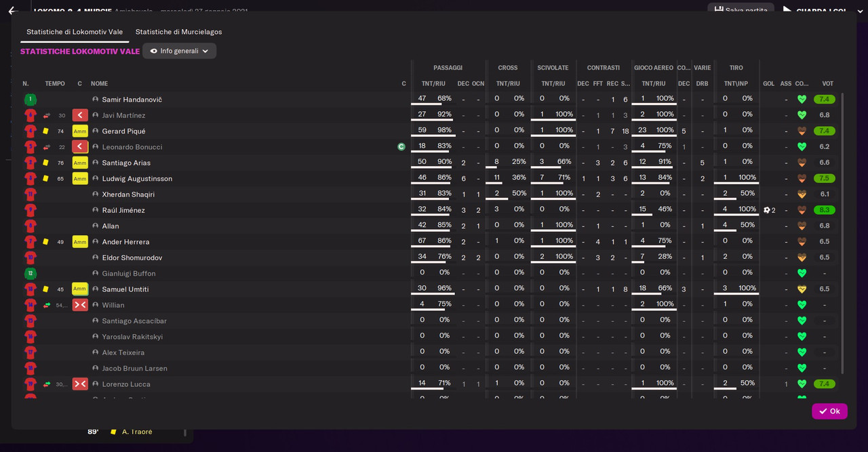Click the red substituted-off badge for Javi Martínez
The width and height of the screenshot is (868, 452).
coord(80,115)
